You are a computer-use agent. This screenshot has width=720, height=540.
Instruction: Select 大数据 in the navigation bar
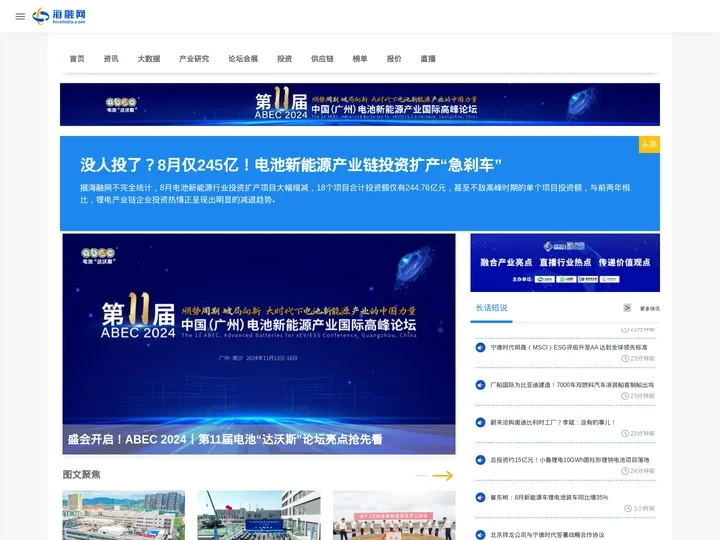click(x=149, y=59)
